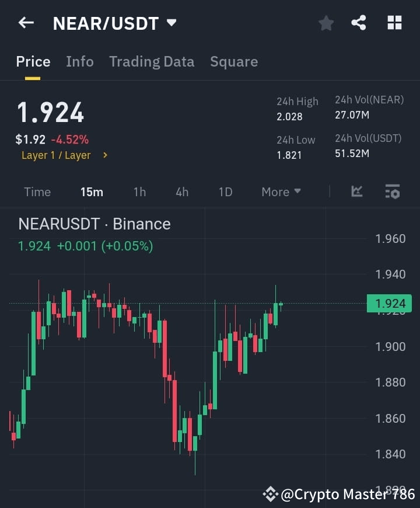Image resolution: width=420 pixels, height=508 pixels.
Task: Switch candles to the 1D interval
Action: point(225,192)
